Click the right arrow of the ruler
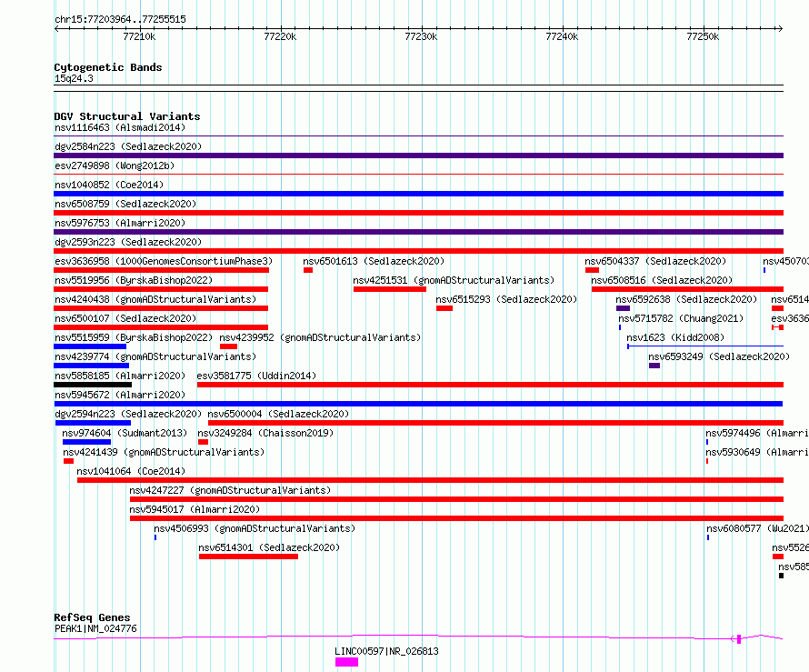The width and height of the screenshot is (809, 672). click(x=780, y=28)
